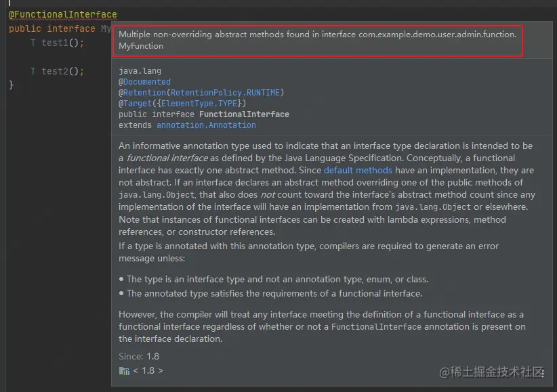Click the left arrow of the 1.8 version switcher
The width and height of the screenshot is (557, 392).
coord(136,370)
